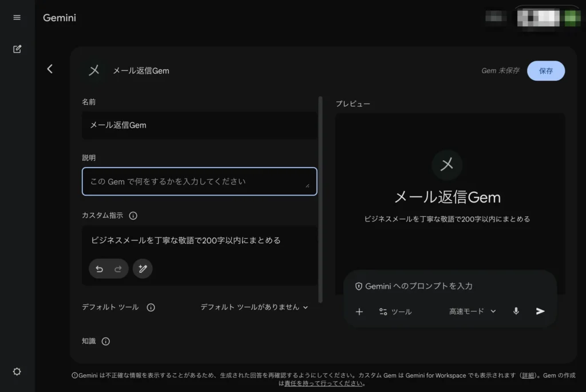The image size is (586, 392).
Task: Click the shield icon in the prompt box
Action: 358,286
